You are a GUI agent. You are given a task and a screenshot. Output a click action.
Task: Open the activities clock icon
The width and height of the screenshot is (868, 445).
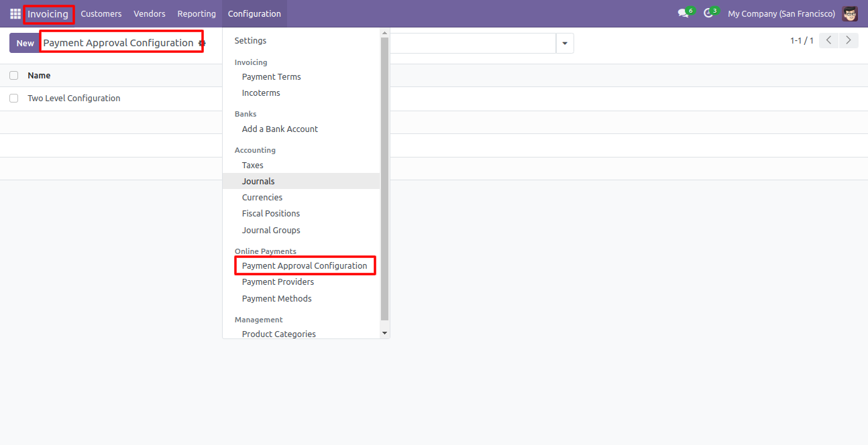708,13
